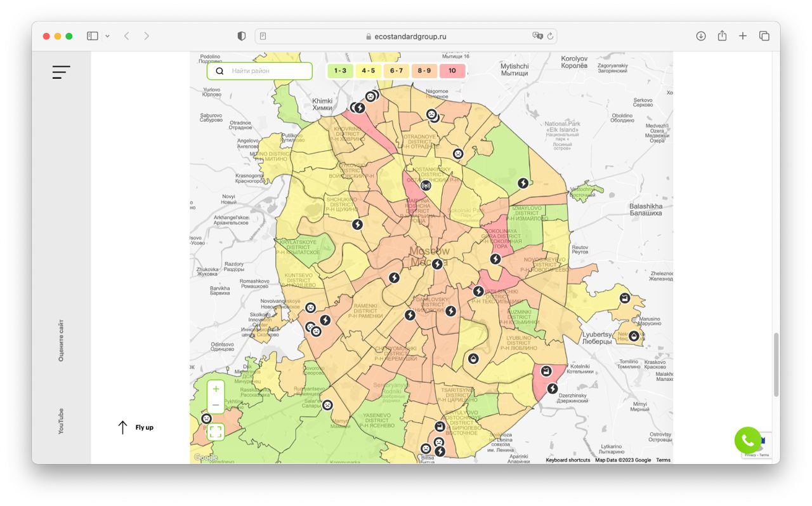Click the sad face marker near Salaryevo
The image size is (812, 506).
[327, 405]
